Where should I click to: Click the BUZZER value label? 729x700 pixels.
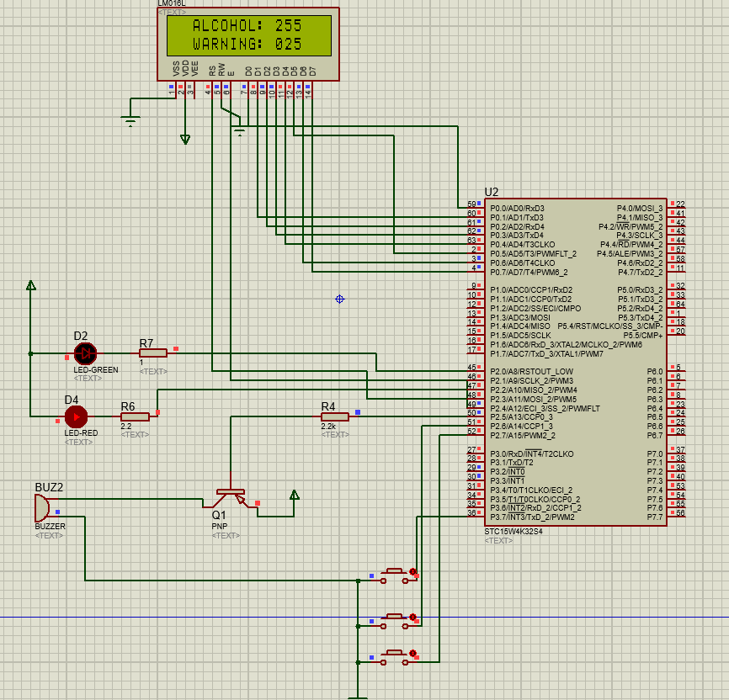click(x=51, y=526)
